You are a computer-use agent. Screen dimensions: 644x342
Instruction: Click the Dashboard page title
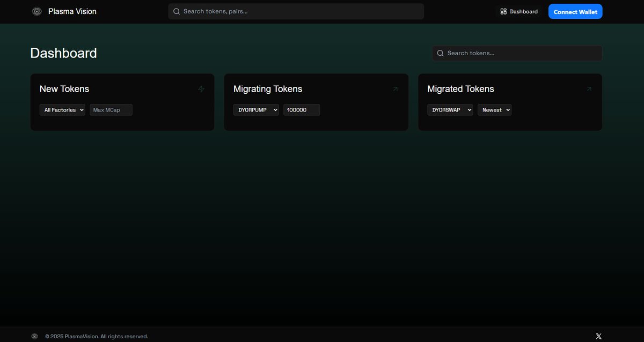(x=63, y=53)
